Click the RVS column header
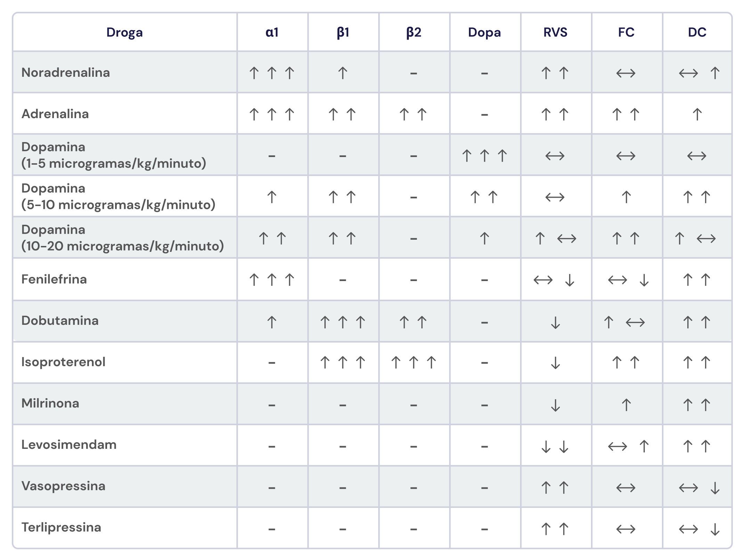This screenshot has width=745, height=560. pyautogui.click(x=555, y=32)
